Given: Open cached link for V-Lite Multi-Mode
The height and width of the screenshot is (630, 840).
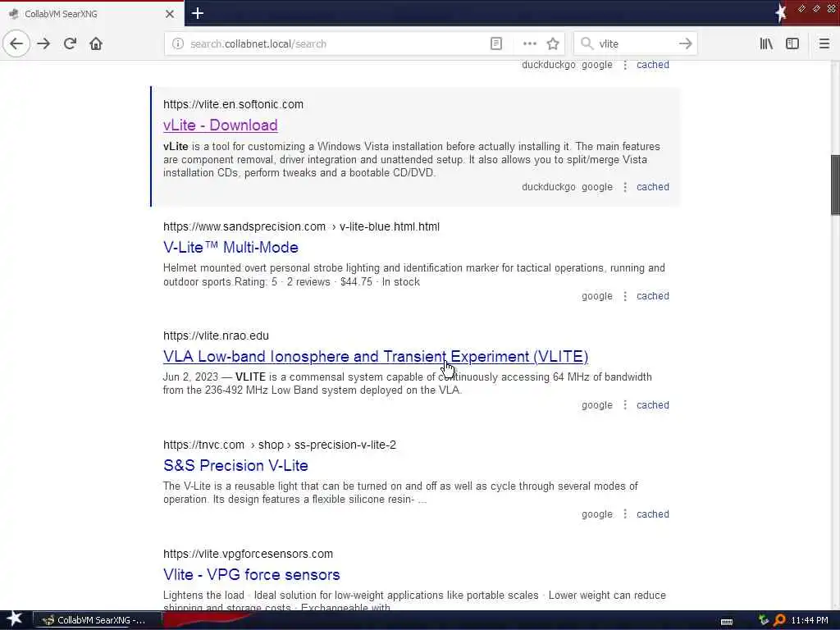Looking at the screenshot, I should tap(652, 295).
